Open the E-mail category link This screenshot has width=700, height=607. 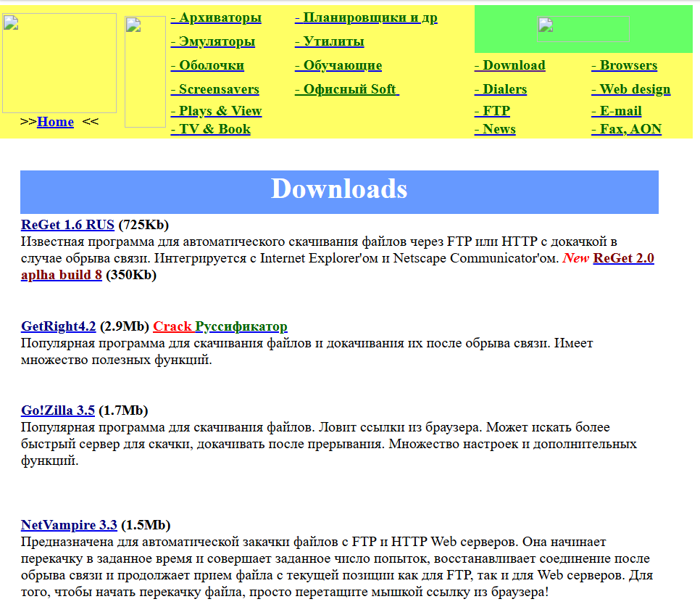click(x=617, y=111)
